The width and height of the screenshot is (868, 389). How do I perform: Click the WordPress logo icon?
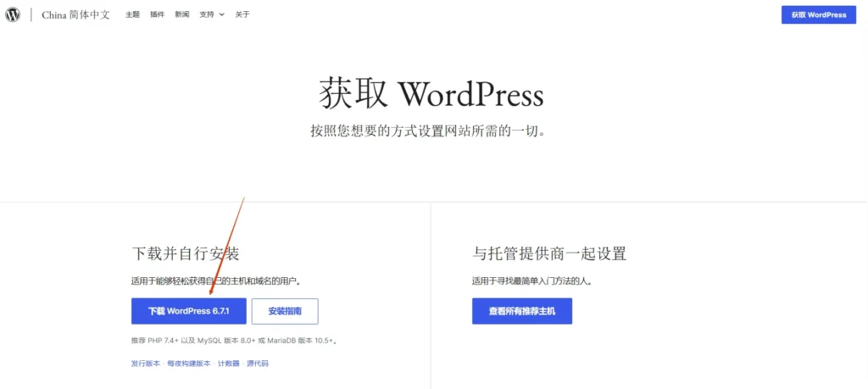[x=13, y=15]
